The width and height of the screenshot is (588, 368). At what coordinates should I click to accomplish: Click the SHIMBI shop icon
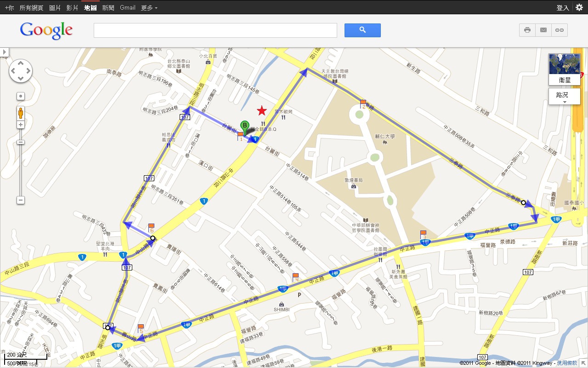point(282,304)
